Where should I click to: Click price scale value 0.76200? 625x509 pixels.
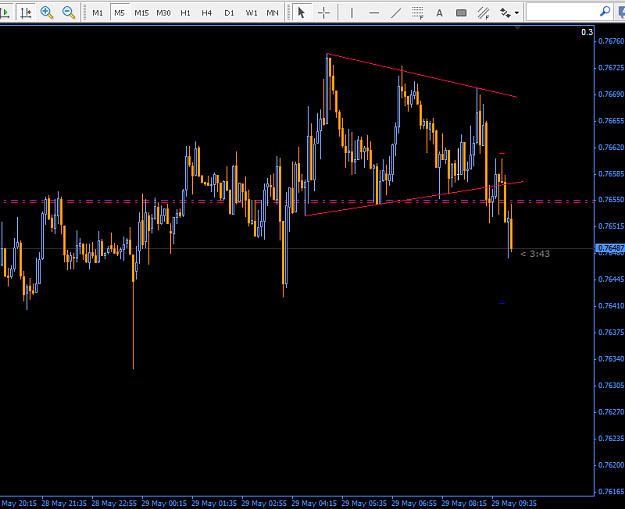pos(611,465)
